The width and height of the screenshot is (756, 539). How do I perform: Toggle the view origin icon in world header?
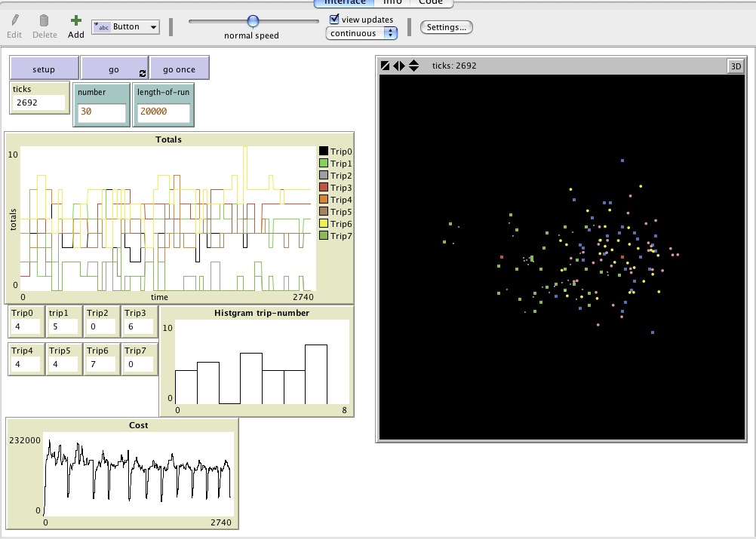click(386, 66)
